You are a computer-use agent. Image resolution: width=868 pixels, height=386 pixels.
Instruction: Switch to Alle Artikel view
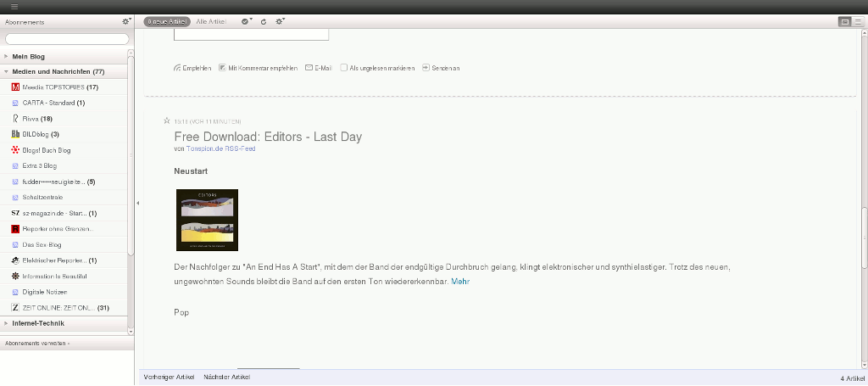(x=211, y=21)
